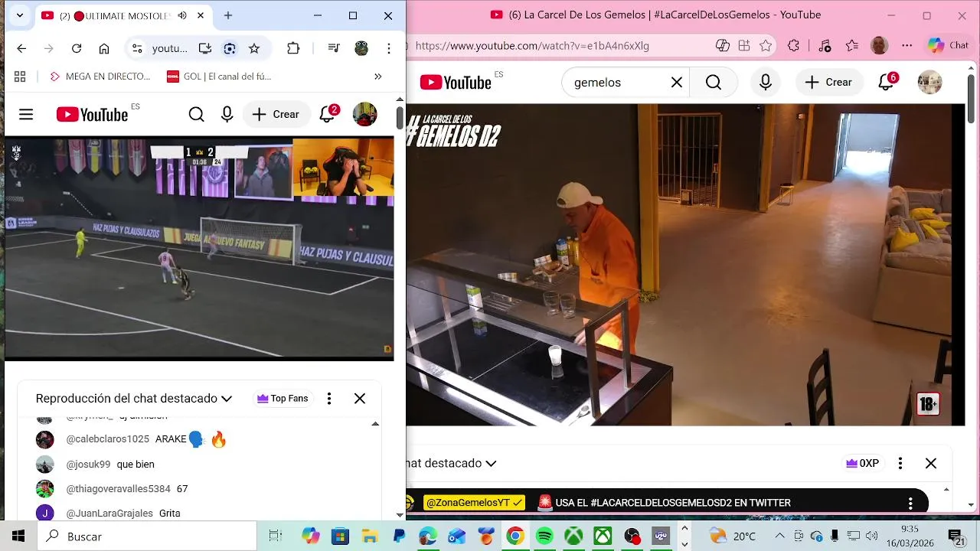The image size is (980, 551).
Task: Open Edge extensions puzzle icon
Action: [x=793, y=46]
